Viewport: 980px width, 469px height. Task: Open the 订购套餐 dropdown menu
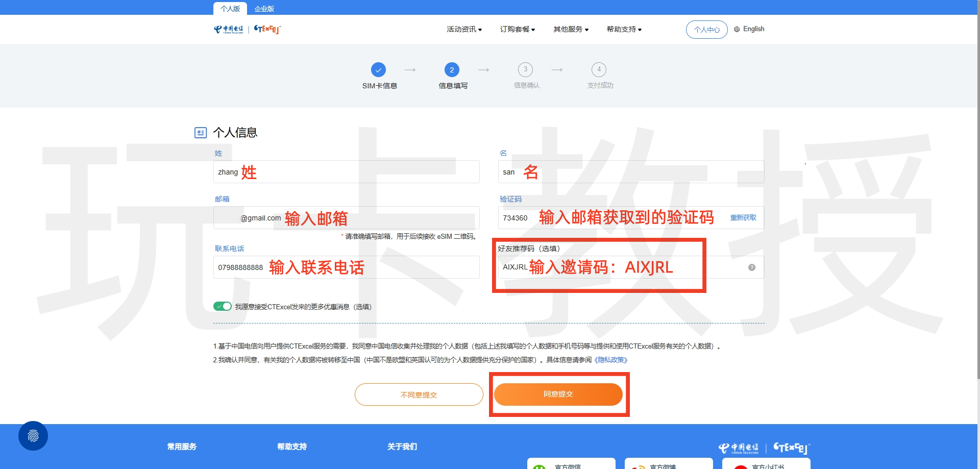pyautogui.click(x=517, y=30)
